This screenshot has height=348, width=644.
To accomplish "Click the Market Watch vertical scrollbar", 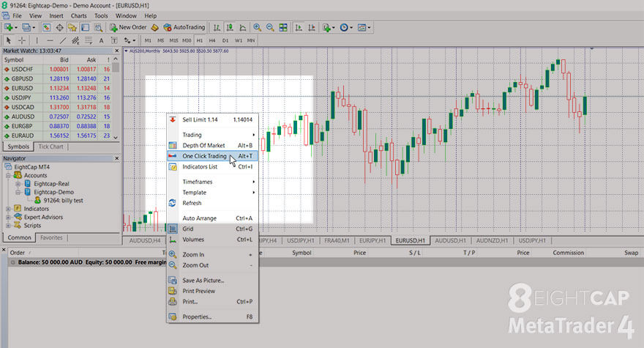I will (116, 98).
